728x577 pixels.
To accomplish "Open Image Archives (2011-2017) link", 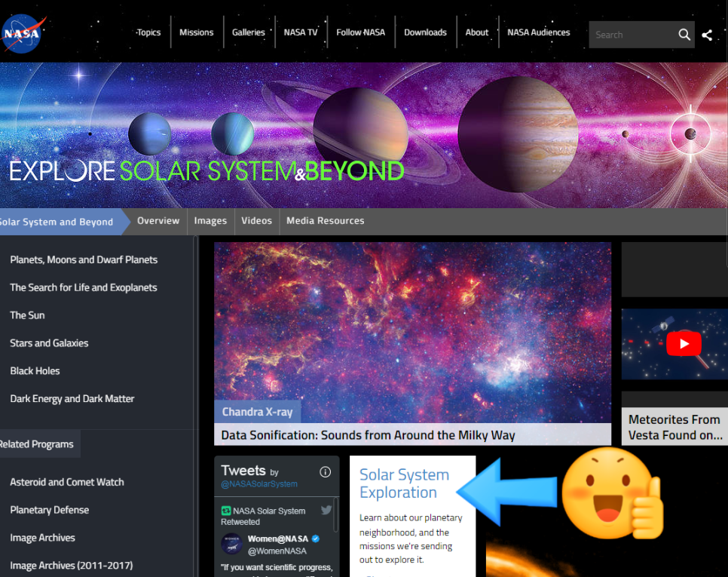I will pyautogui.click(x=72, y=566).
